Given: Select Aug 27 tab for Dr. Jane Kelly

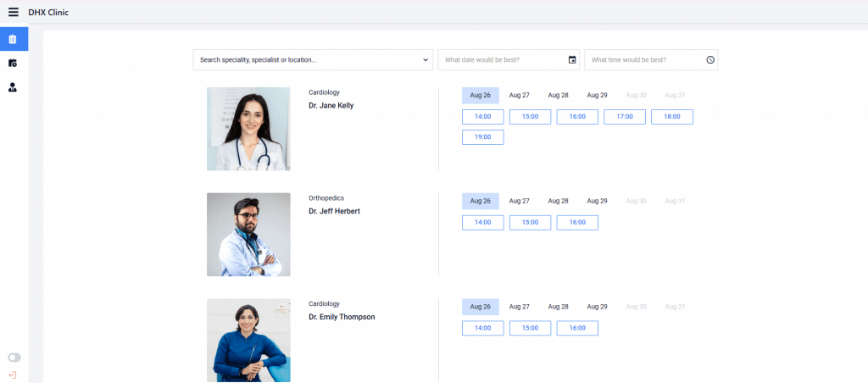Looking at the screenshot, I should (x=520, y=95).
